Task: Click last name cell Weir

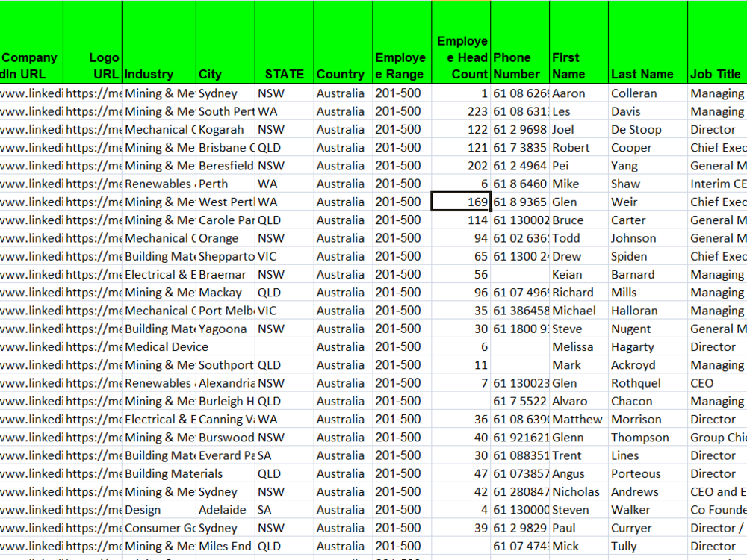Action: [x=648, y=202]
